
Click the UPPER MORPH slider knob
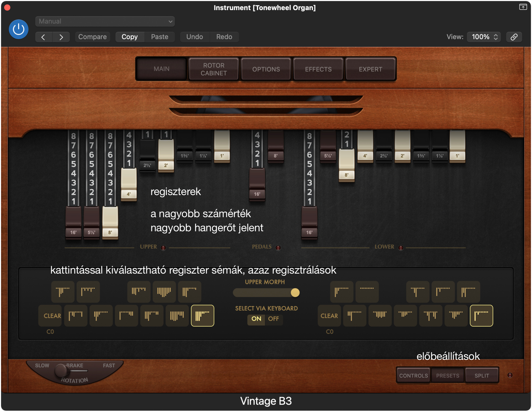pyautogui.click(x=295, y=293)
